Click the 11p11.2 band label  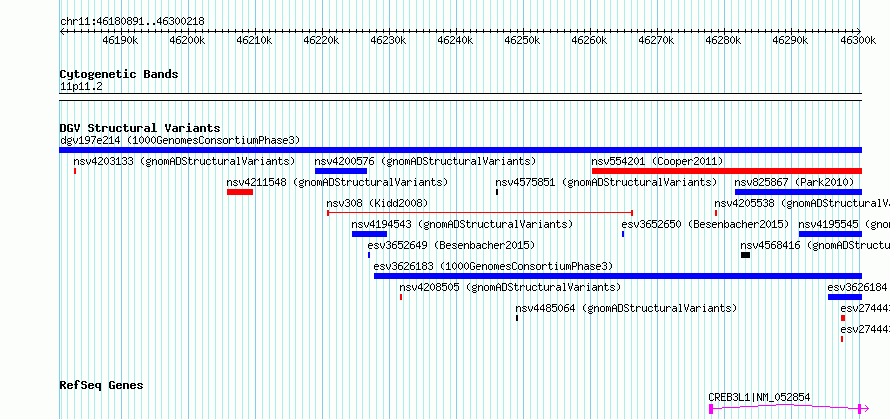81,87
